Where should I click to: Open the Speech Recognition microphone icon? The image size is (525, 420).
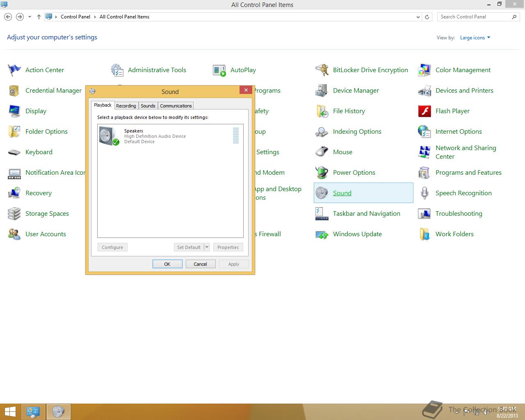click(x=425, y=193)
